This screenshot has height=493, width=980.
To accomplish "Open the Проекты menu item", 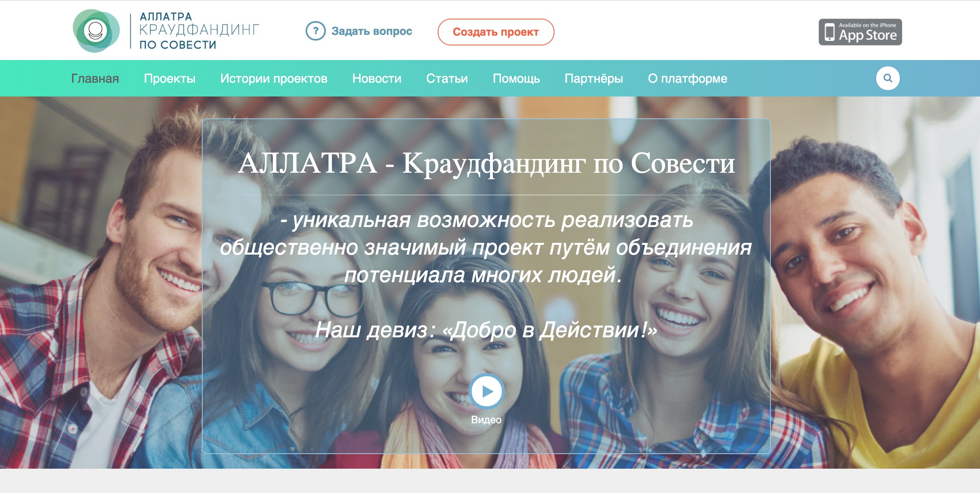I will pos(169,78).
